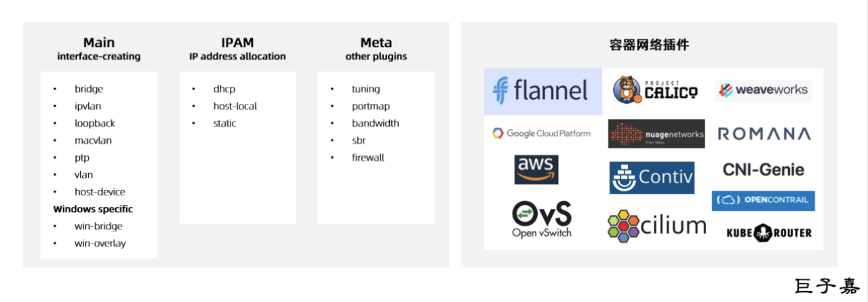Click the OpenContrail logo
The image size is (868, 302).
(763, 200)
